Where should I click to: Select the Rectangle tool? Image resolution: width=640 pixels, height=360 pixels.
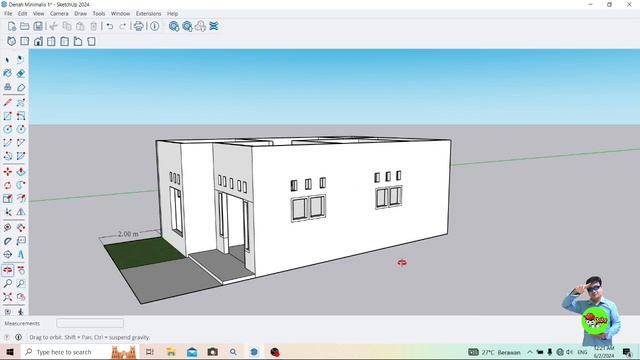pos(7,116)
